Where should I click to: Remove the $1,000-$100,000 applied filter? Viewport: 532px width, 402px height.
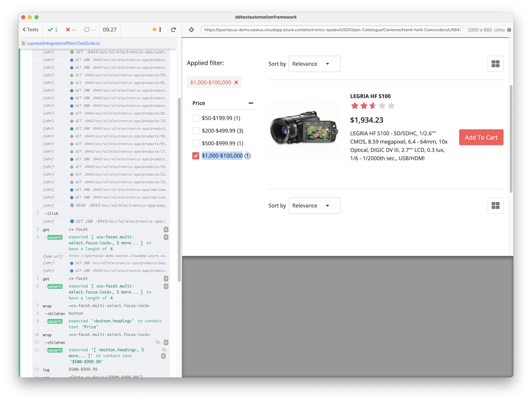pos(236,82)
